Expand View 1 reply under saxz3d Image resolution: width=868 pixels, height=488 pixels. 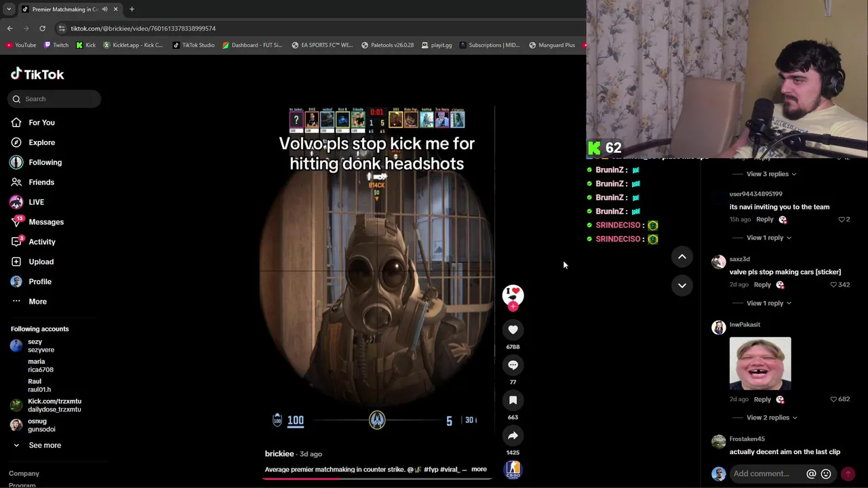click(x=769, y=303)
